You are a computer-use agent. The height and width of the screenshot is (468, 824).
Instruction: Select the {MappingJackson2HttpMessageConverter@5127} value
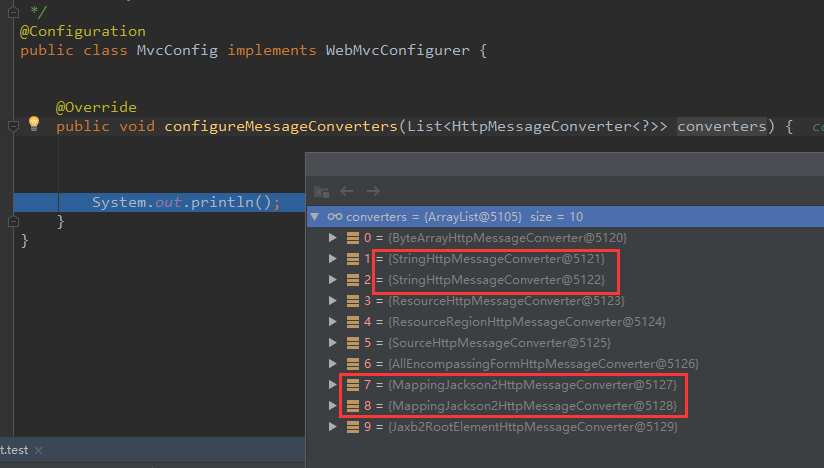coord(532,384)
